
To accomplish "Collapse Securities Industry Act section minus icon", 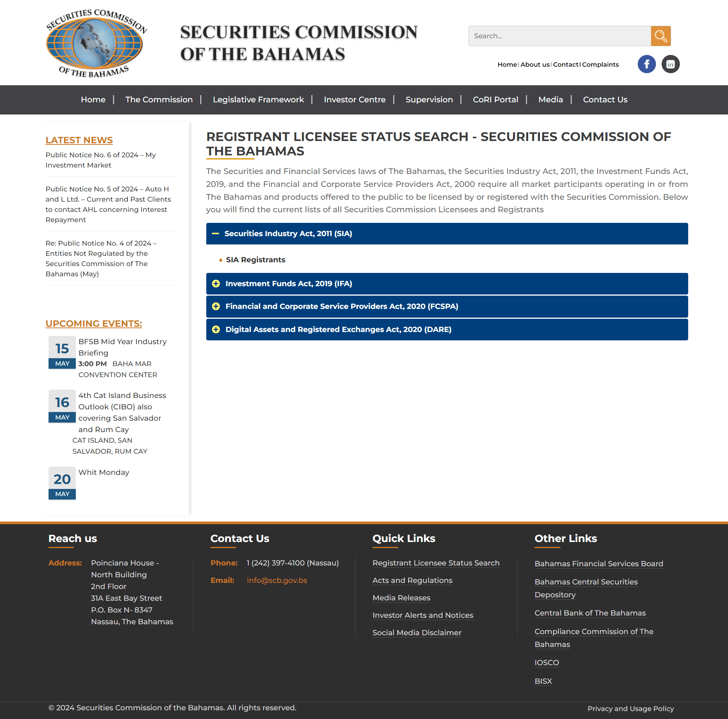I will tap(215, 234).
